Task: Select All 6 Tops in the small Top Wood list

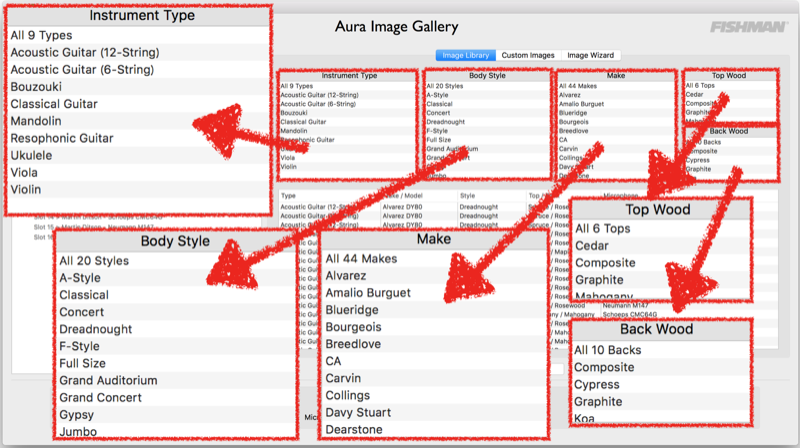Action: (700, 86)
